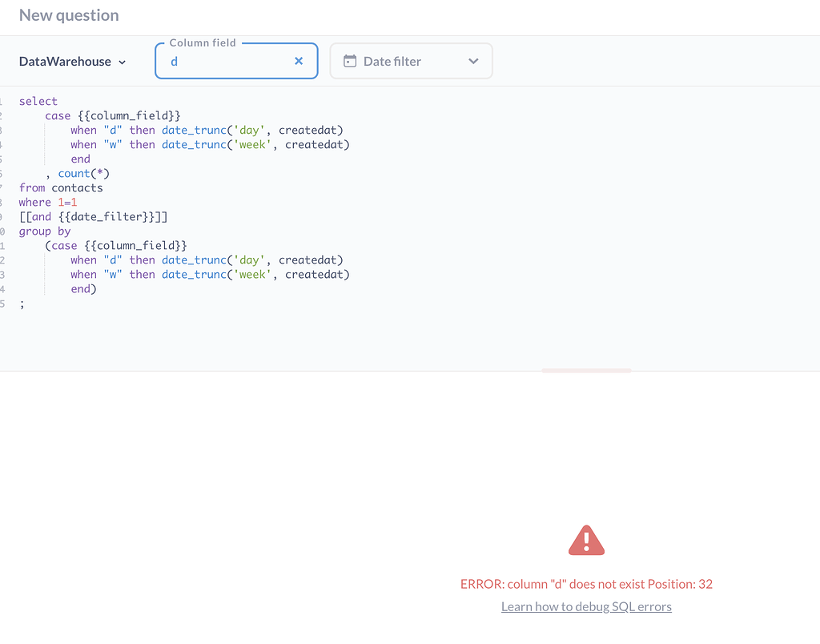Viewport: 820px width, 644px height.
Task: Click the 'contacts' table name on line 7
Action: tap(77, 187)
